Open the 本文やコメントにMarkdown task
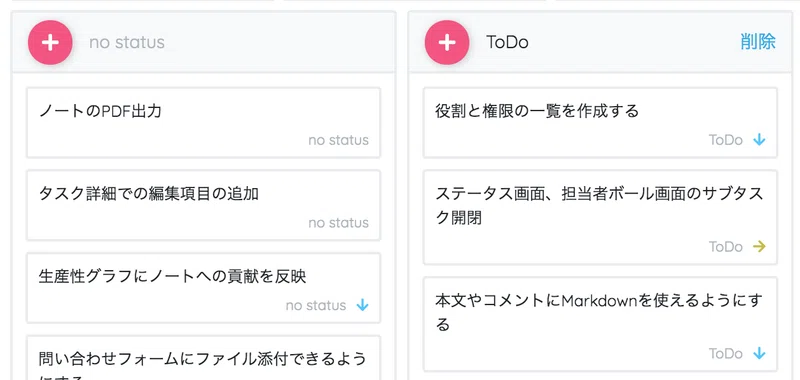 tap(600, 324)
